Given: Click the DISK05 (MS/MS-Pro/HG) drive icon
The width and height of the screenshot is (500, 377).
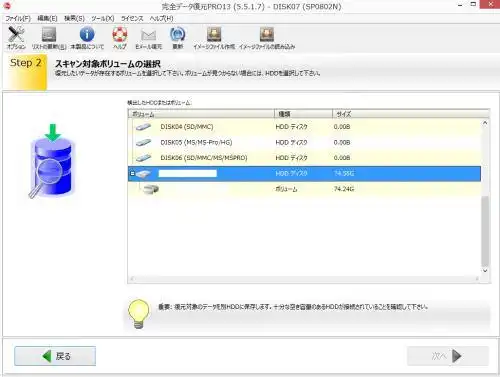Looking at the screenshot, I should click(143, 143).
